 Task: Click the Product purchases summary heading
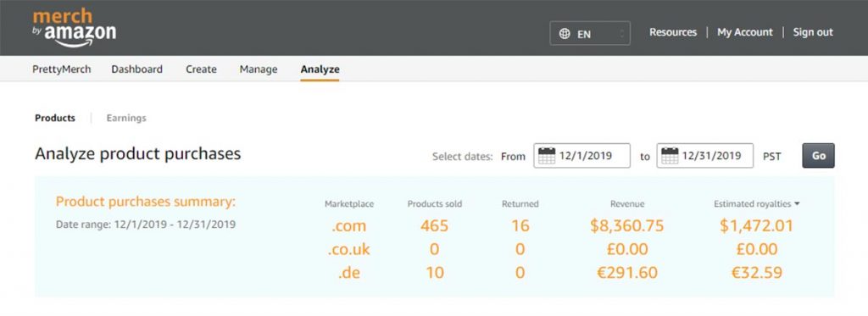[x=146, y=202]
